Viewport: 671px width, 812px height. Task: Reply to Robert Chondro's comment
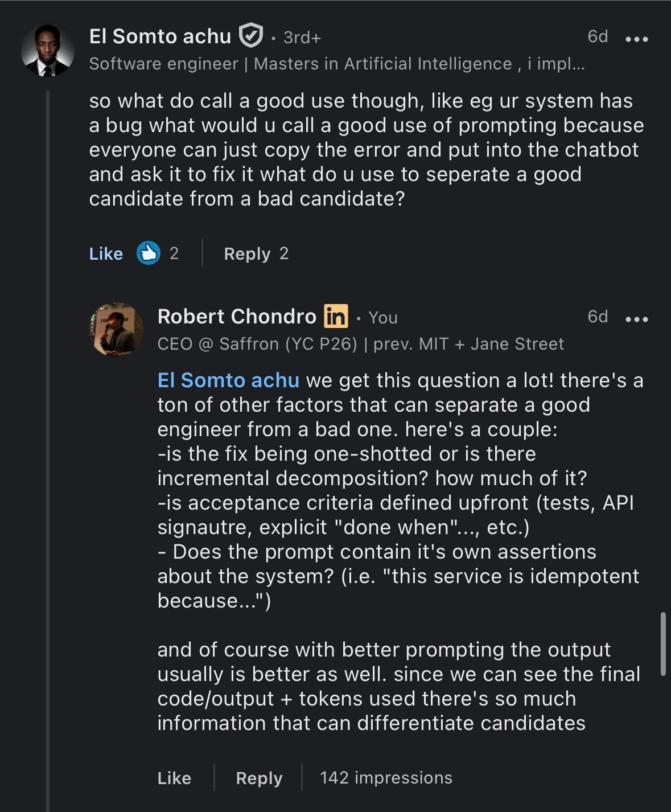click(259, 778)
